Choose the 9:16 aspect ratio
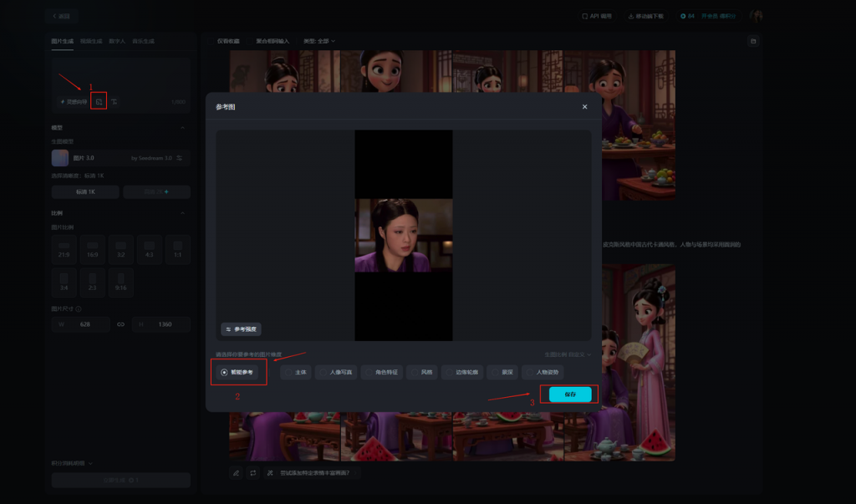Screen dimensions: 856x504 120,283
